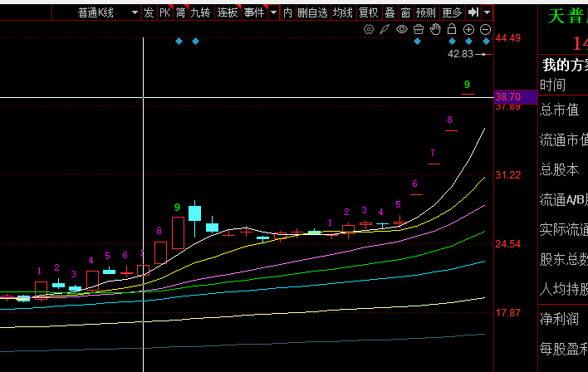Screen dimensions: 588x372
Task: Open the dropdown arrow beside 事件
Action: pyautogui.click(x=273, y=12)
